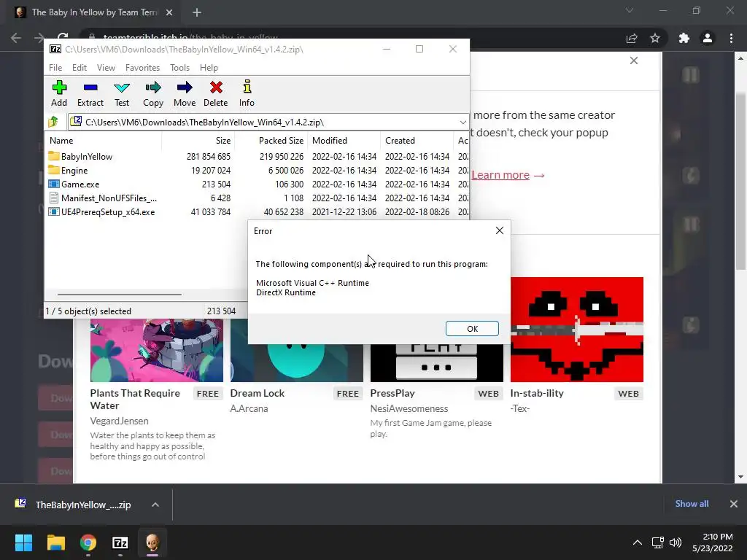Select Game.exe in the file list
The height and width of the screenshot is (560, 747).
click(x=80, y=184)
